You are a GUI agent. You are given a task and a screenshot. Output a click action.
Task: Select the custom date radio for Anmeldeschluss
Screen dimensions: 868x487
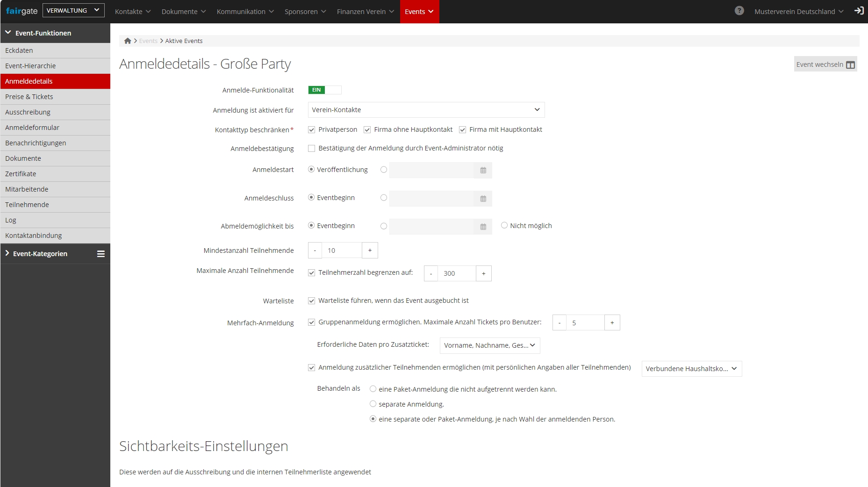point(384,198)
